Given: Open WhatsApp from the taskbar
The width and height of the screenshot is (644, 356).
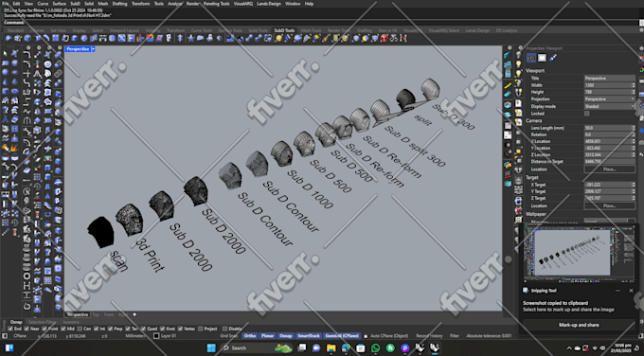Looking at the screenshot, I should tap(375, 348).
